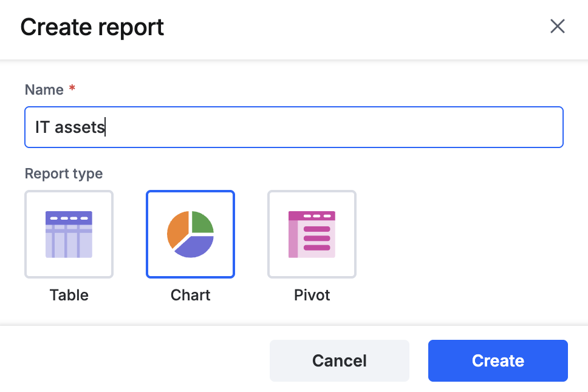Viewport: 588px width, 392px height.
Task: Focus the Name input field
Action: pos(294,127)
